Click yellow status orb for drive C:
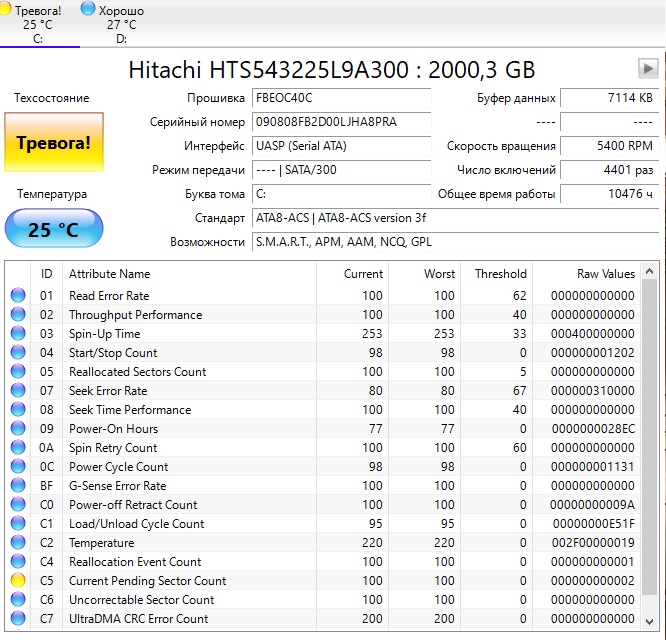The height and width of the screenshot is (640, 666). coord(5,9)
